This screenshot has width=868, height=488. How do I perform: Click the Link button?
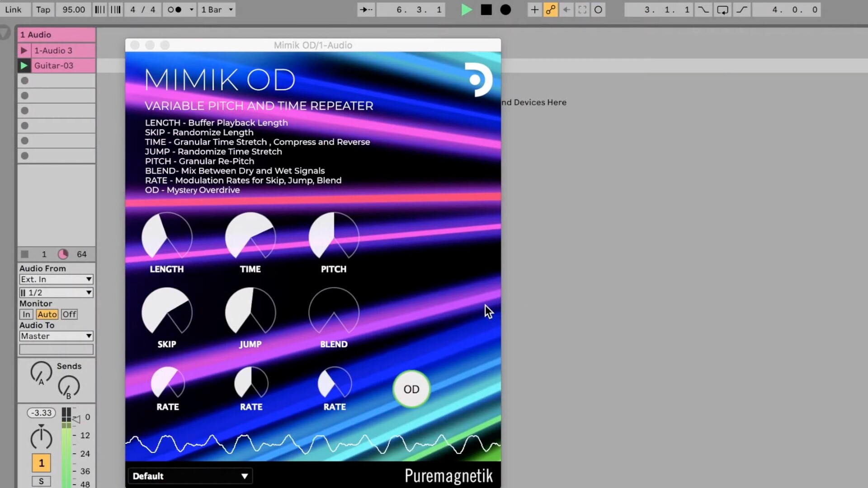coord(14,9)
